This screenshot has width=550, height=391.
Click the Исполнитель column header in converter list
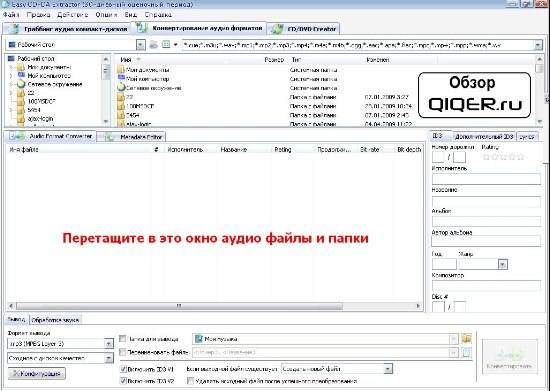pos(185,150)
